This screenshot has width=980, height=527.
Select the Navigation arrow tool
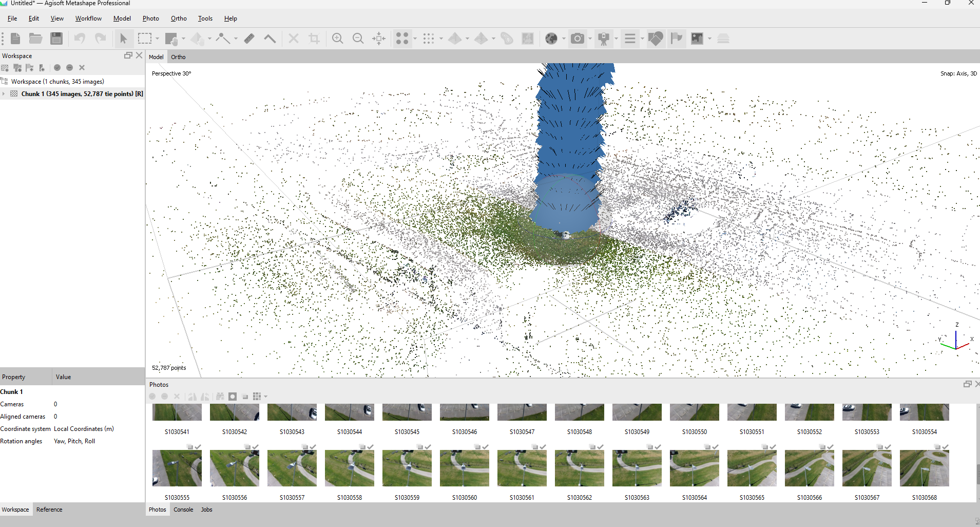point(123,39)
